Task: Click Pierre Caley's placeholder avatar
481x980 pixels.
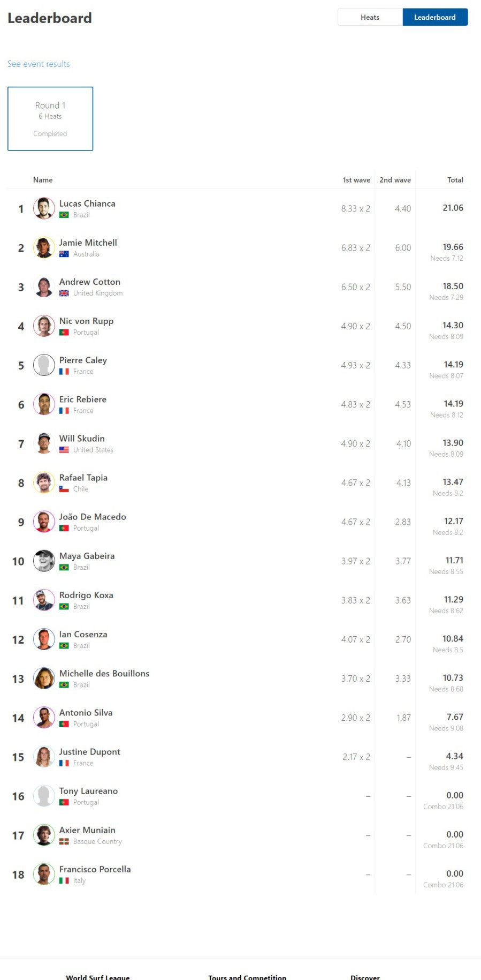Action: (44, 365)
